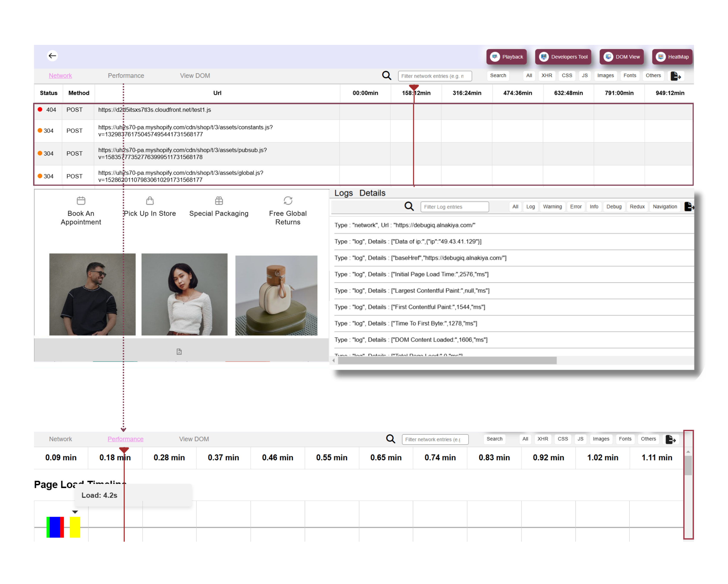Viewport: 728px width, 584px height.
Task: Click the back arrow icon
Action: [52, 56]
